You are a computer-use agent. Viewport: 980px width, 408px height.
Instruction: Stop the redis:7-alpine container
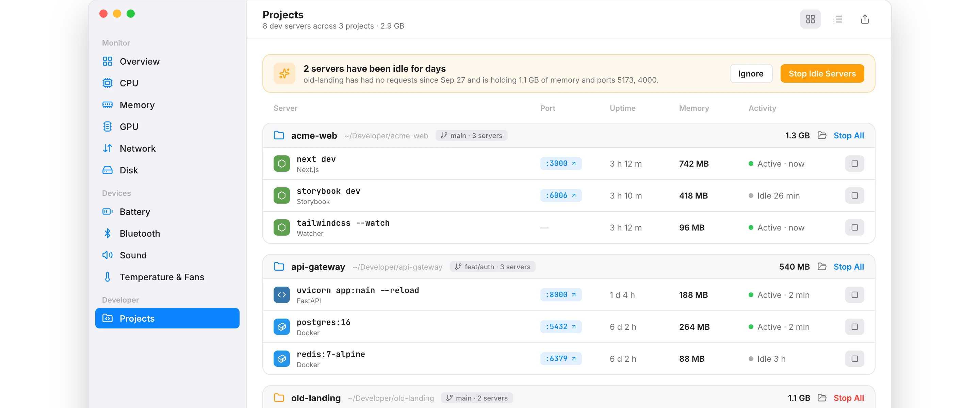tap(854, 359)
